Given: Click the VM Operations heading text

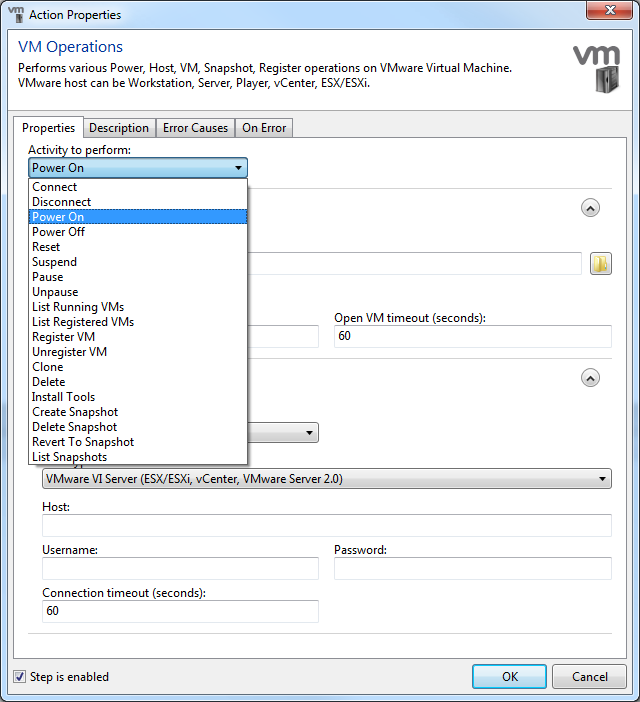Looking at the screenshot, I should (70, 47).
